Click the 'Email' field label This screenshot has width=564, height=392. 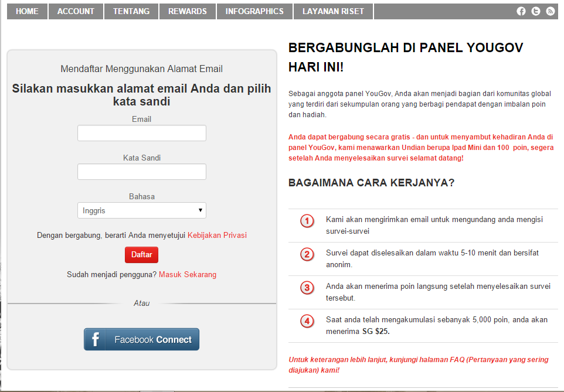tap(141, 119)
